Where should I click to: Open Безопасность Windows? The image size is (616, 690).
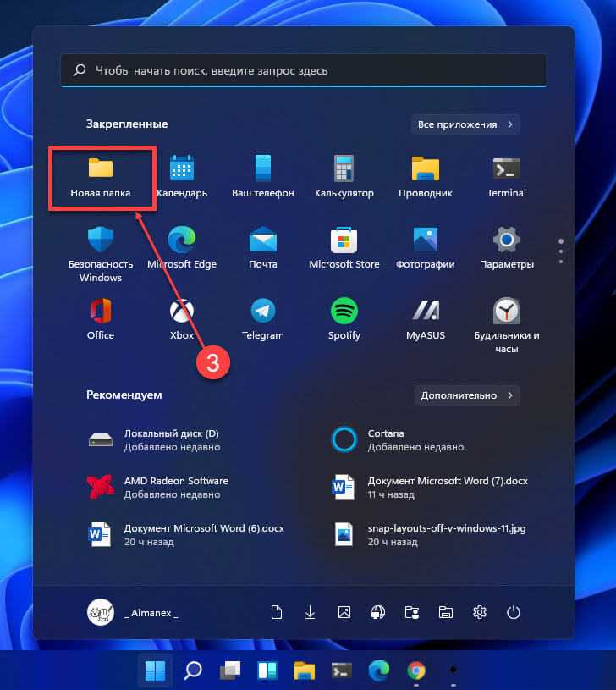click(x=101, y=254)
